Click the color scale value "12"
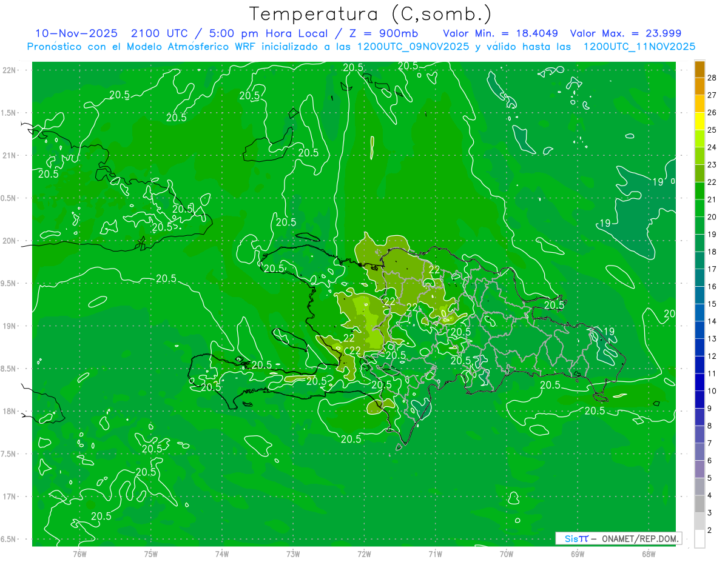This screenshot has width=728, height=562. 712,356
